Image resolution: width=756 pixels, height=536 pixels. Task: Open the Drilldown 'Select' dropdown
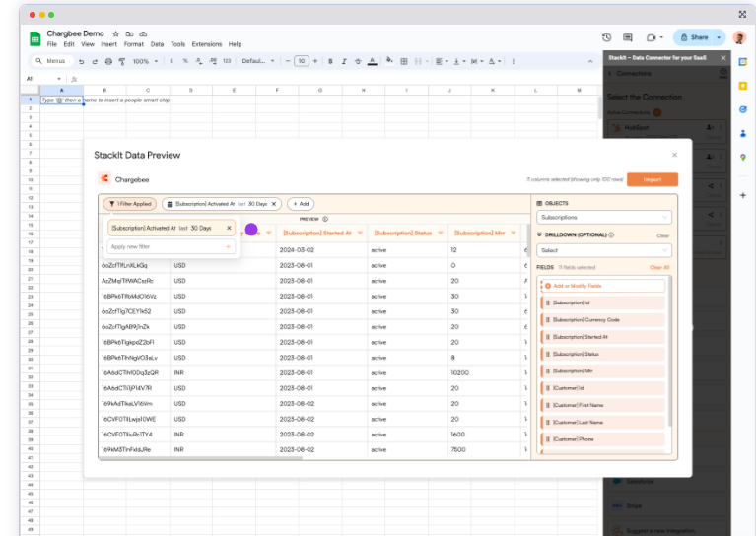pyautogui.click(x=603, y=250)
